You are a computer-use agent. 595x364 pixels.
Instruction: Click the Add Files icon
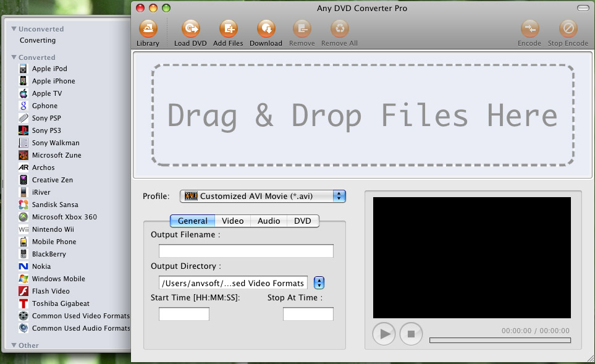coord(228,28)
